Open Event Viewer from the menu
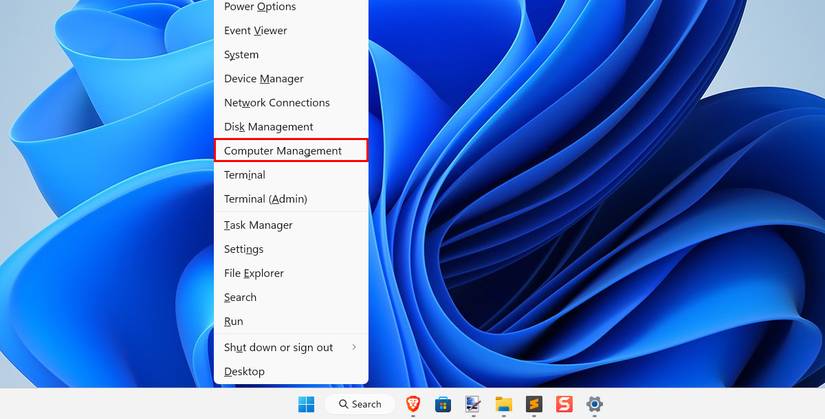 coord(291,31)
